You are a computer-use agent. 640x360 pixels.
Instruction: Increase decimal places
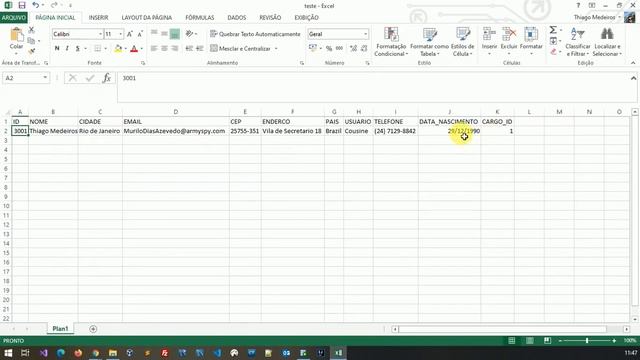tap(353, 49)
